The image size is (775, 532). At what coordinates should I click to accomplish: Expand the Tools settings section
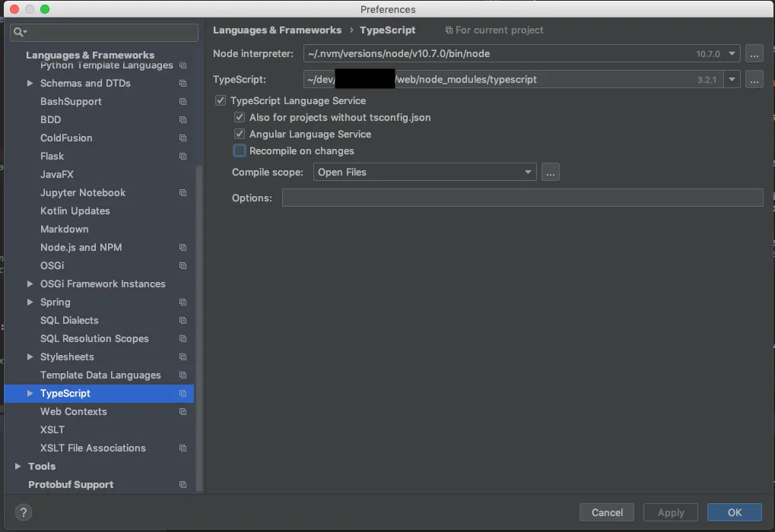pos(17,467)
